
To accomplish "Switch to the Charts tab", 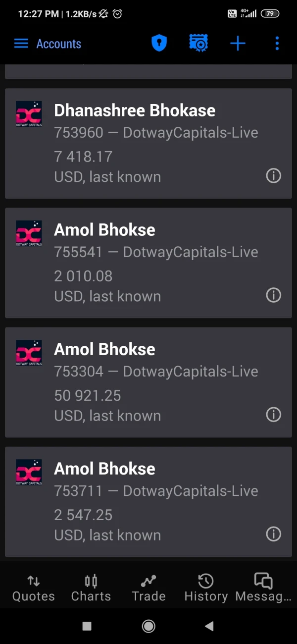I will pyautogui.click(x=91, y=588).
